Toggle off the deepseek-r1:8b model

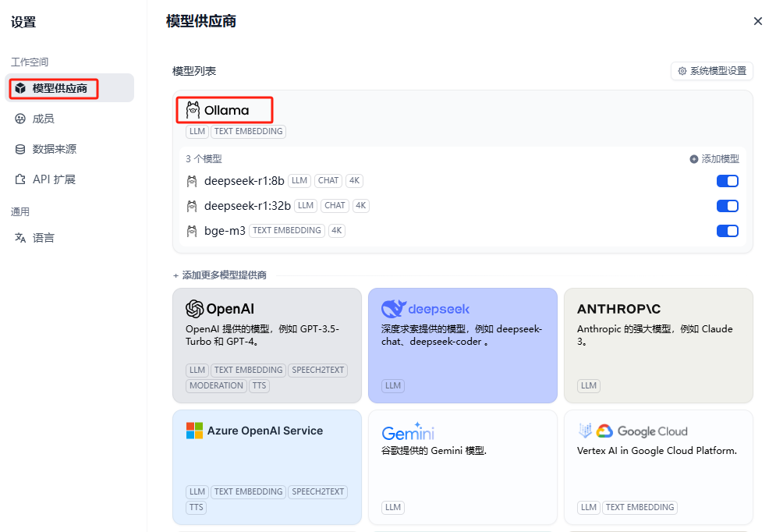tap(728, 181)
